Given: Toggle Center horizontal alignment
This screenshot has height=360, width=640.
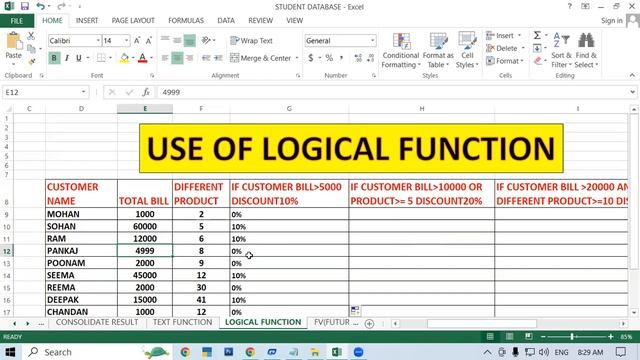Looking at the screenshot, I should click(177, 58).
